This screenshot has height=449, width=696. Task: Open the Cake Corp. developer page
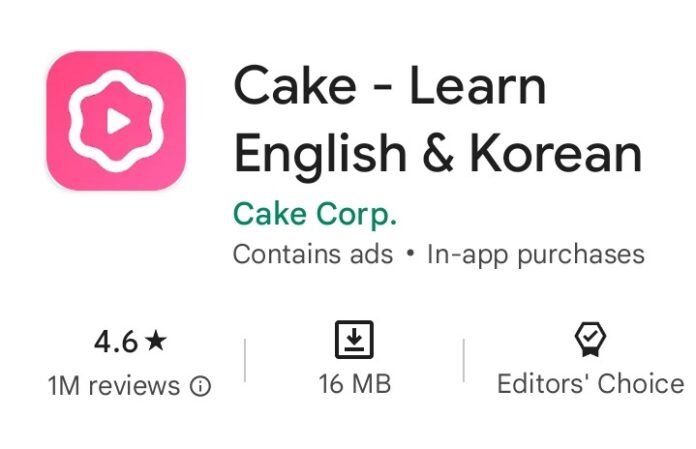315,215
